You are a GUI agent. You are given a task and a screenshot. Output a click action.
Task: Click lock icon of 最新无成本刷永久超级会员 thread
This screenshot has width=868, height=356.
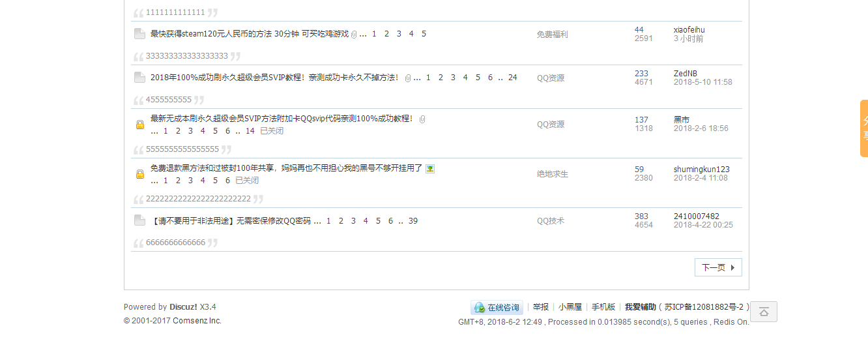[139, 125]
